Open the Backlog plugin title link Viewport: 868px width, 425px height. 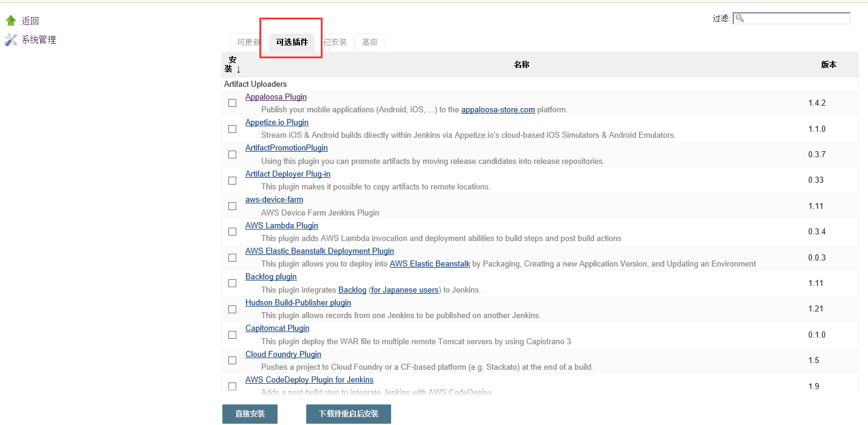point(271,277)
